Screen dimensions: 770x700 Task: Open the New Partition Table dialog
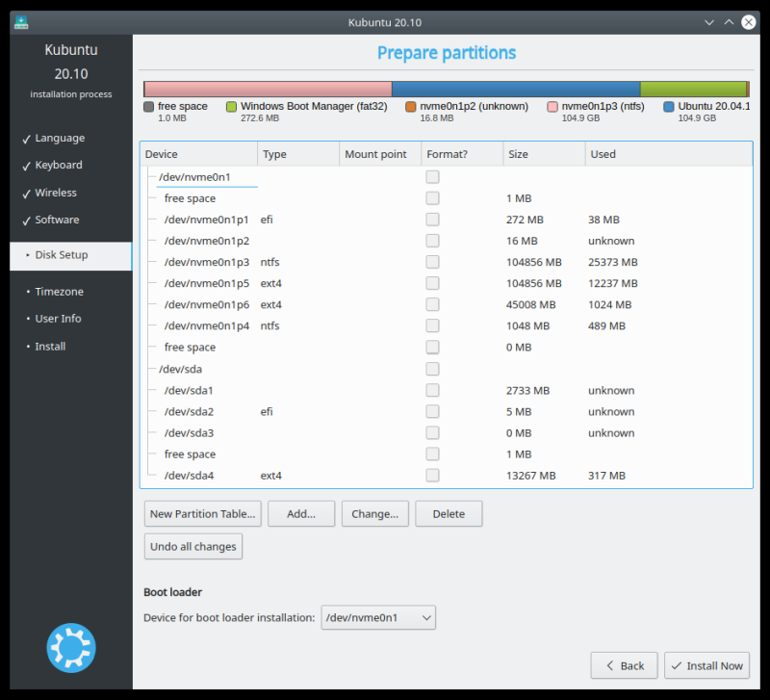202,513
